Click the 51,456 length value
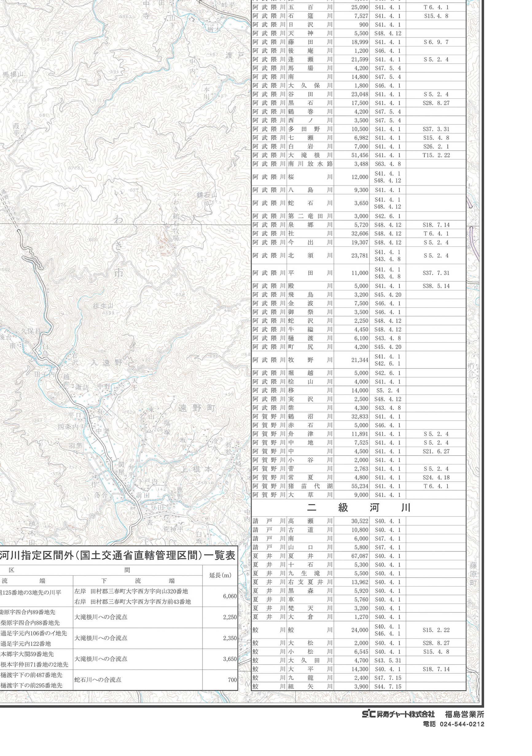 pyautogui.click(x=359, y=155)
